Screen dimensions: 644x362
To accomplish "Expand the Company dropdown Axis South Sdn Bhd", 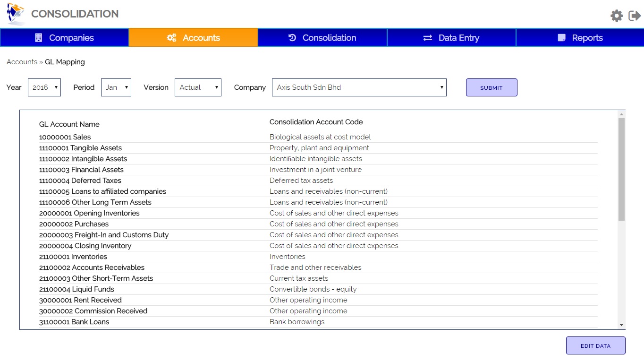I will pyautogui.click(x=359, y=87).
